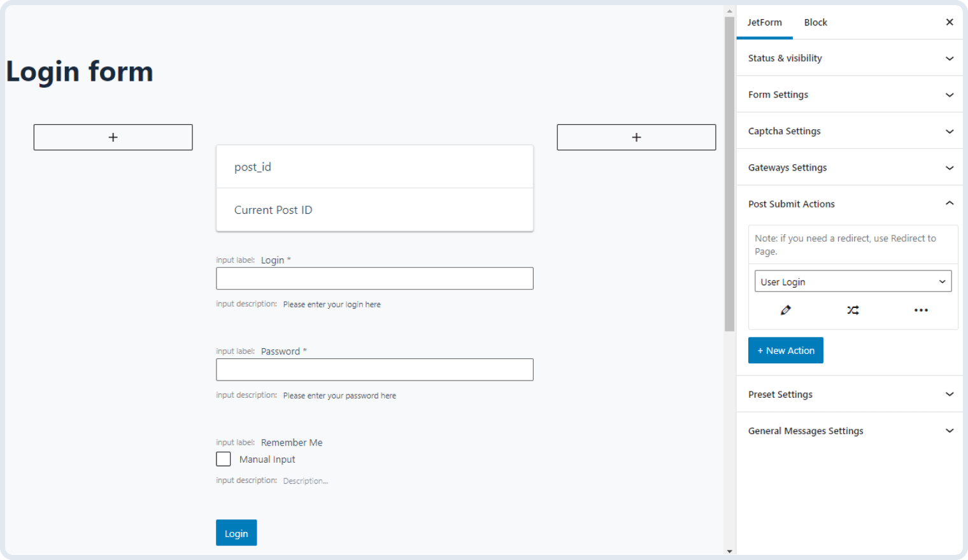The height and width of the screenshot is (560, 968).
Task: Check the Remember Me Manual Input checkbox
Action: [223, 459]
